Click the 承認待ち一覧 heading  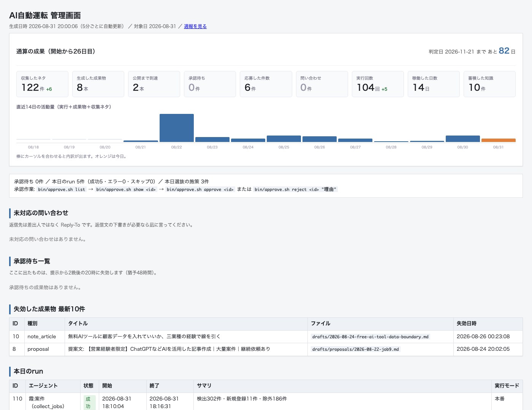point(32,261)
